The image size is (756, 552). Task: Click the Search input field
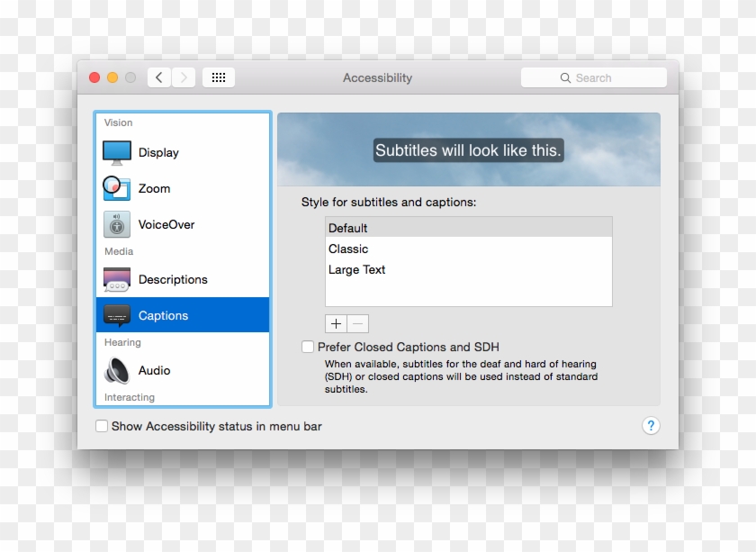pos(593,77)
